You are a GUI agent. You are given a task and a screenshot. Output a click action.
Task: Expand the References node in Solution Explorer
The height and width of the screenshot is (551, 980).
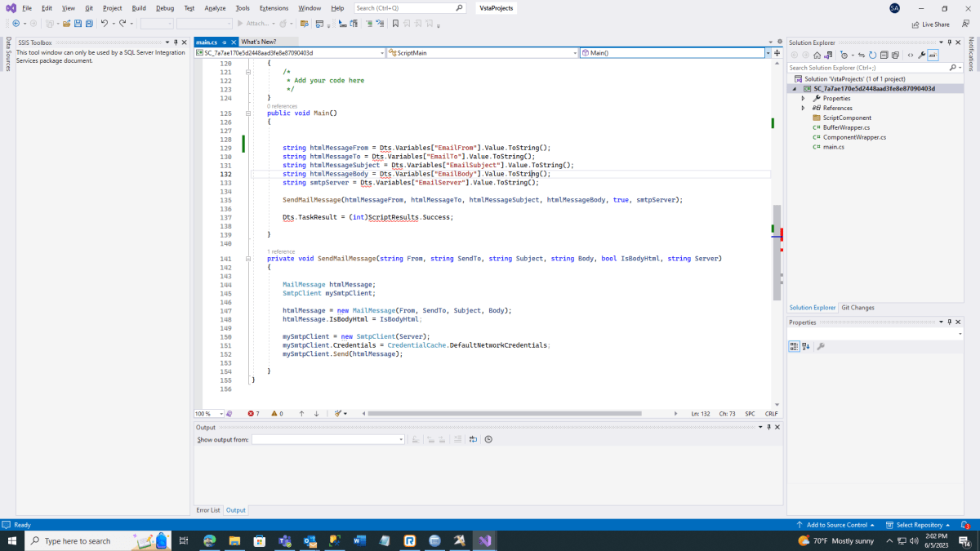coord(804,108)
